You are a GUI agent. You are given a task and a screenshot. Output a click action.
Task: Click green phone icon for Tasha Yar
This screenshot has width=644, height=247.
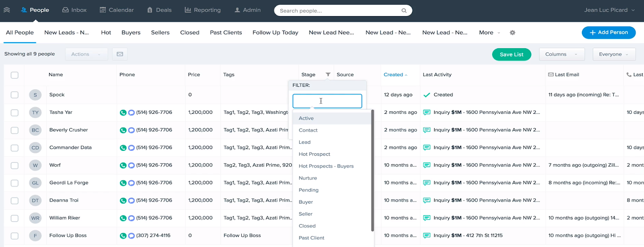pyautogui.click(x=123, y=113)
